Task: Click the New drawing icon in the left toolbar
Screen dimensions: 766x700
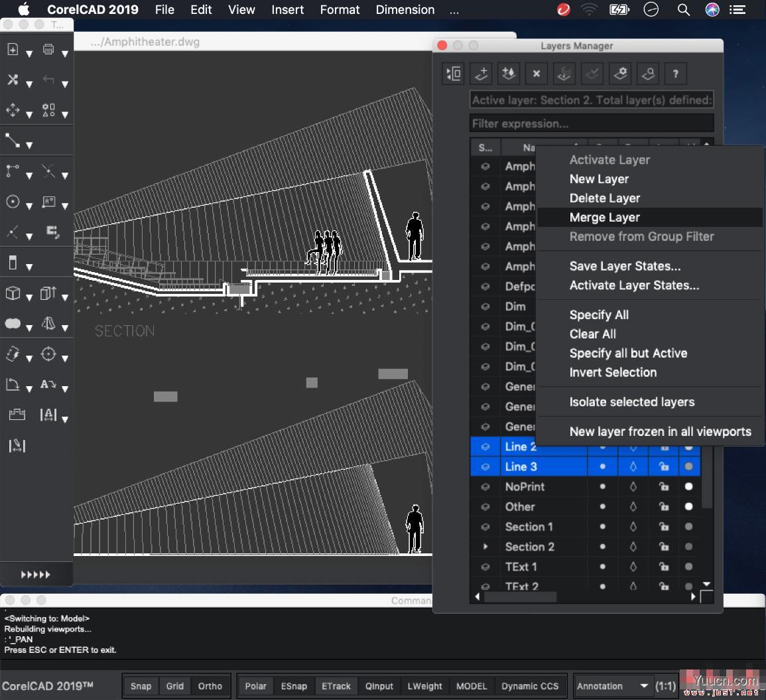Action: pos(13,49)
